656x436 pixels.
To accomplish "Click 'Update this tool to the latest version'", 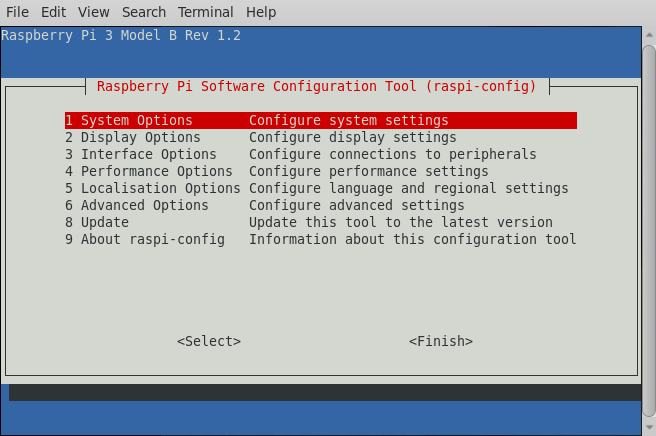I will point(401,223).
